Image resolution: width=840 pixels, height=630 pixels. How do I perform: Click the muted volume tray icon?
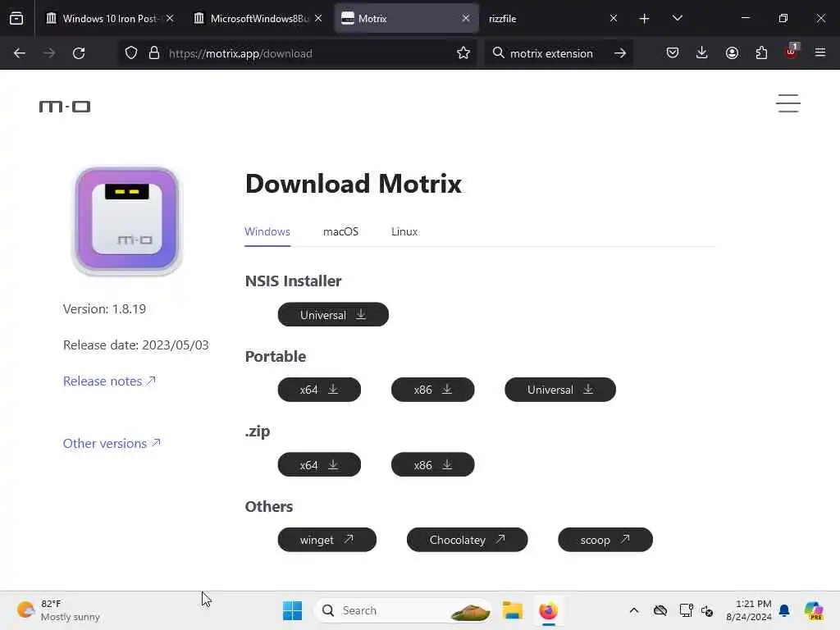[707, 610]
